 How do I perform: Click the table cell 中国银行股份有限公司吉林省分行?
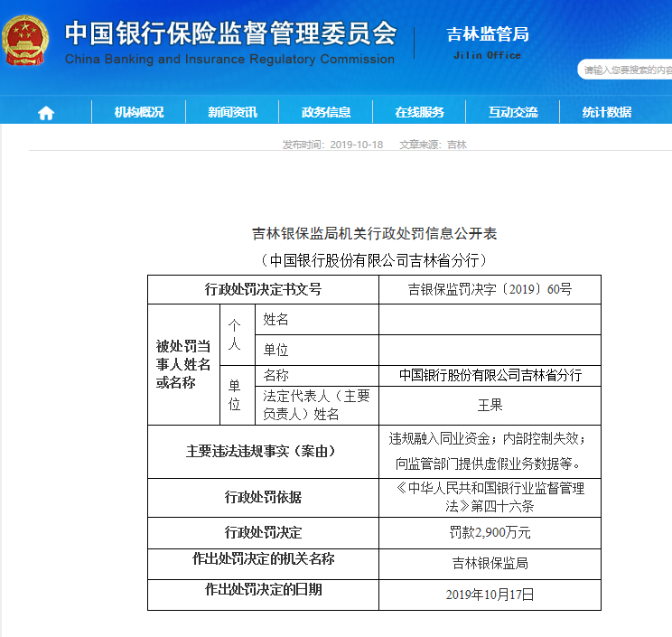[x=490, y=376]
